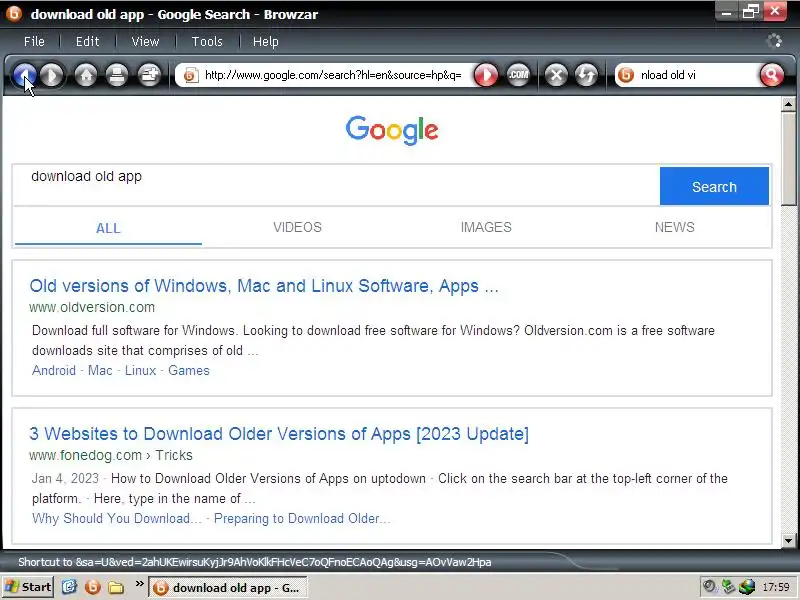Click the scrollbar down arrow
This screenshot has width=800, height=600.
coord(788,541)
